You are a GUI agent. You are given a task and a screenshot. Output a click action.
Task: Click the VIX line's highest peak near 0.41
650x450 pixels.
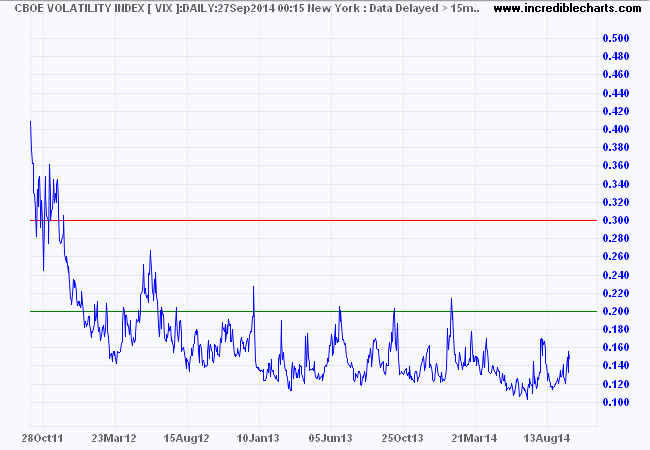[31, 122]
